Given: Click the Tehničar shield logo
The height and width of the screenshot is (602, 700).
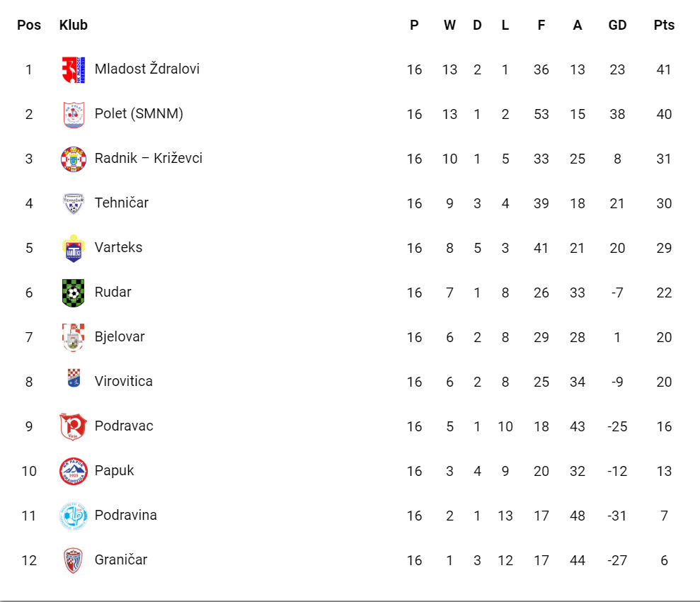Looking at the screenshot, I should click(73, 204).
